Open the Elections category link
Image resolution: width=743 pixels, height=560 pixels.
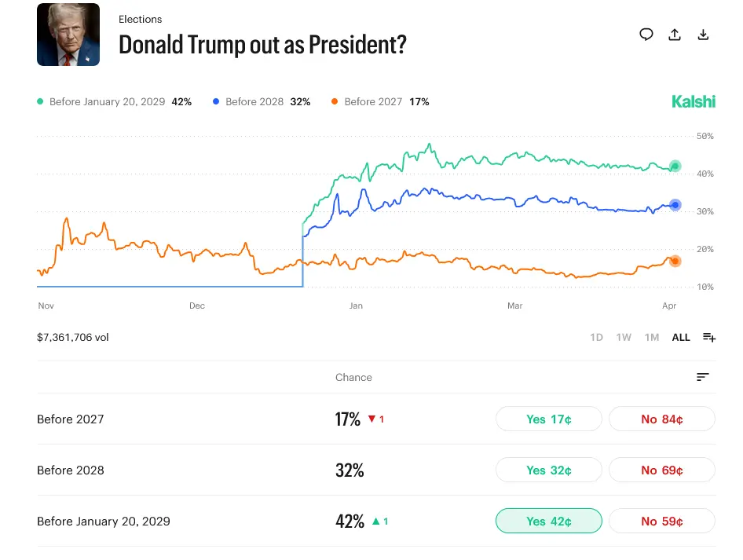(140, 18)
